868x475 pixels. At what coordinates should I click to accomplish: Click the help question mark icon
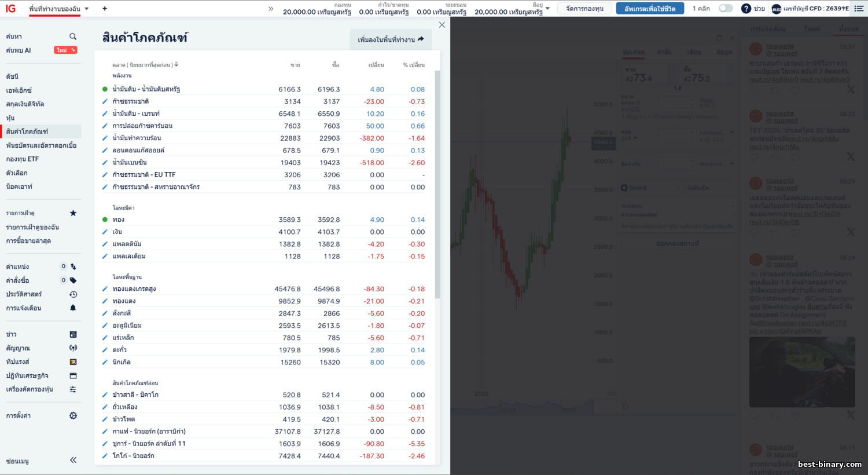pyautogui.click(x=746, y=9)
